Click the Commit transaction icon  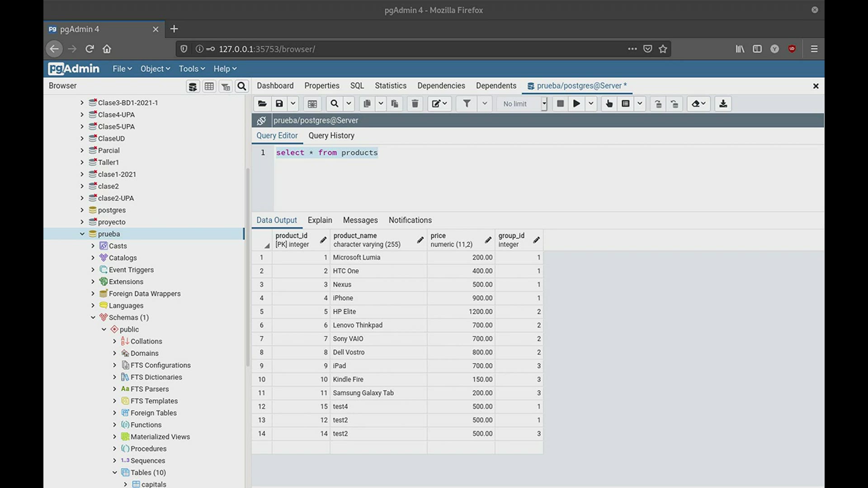[658, 104]
